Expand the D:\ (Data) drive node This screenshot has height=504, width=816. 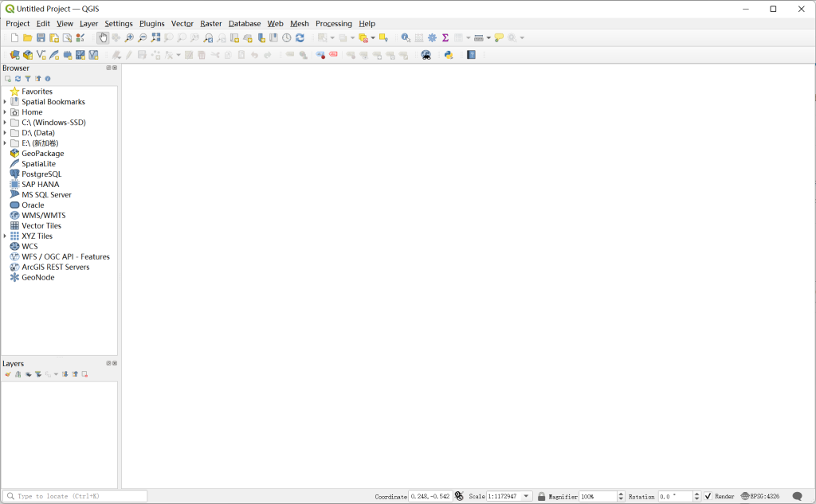click(x=6, y=133)
